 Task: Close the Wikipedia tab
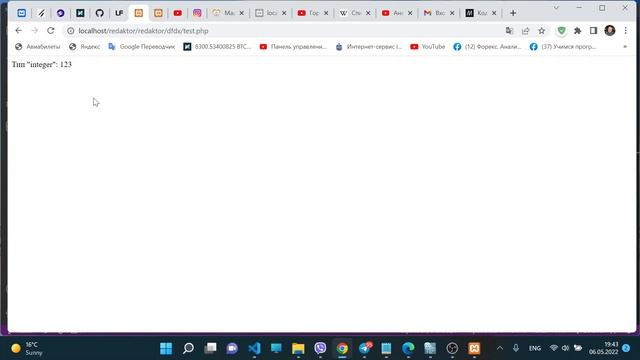368,13
